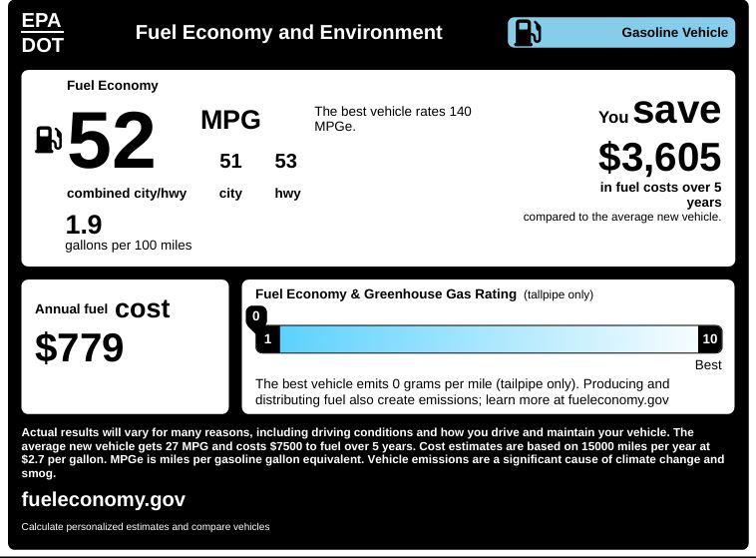Select the black 10 box on the rating scale
This screenshot has width=756, height=558.
[x=710, y=339]
